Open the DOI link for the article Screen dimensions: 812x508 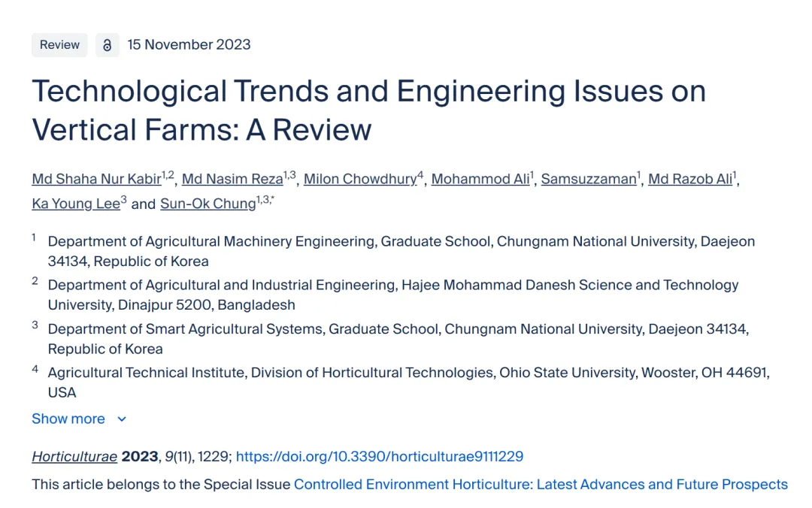(380, 456)
